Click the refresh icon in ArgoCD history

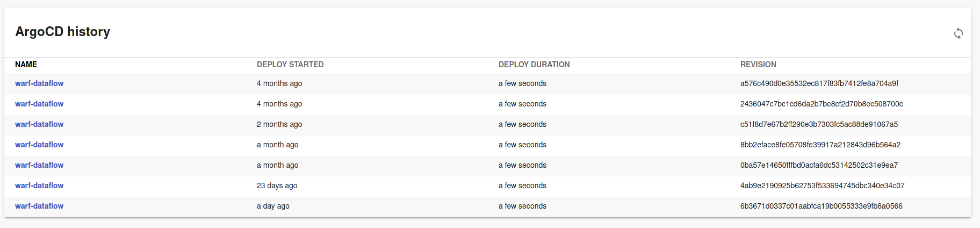click(958, 33)
